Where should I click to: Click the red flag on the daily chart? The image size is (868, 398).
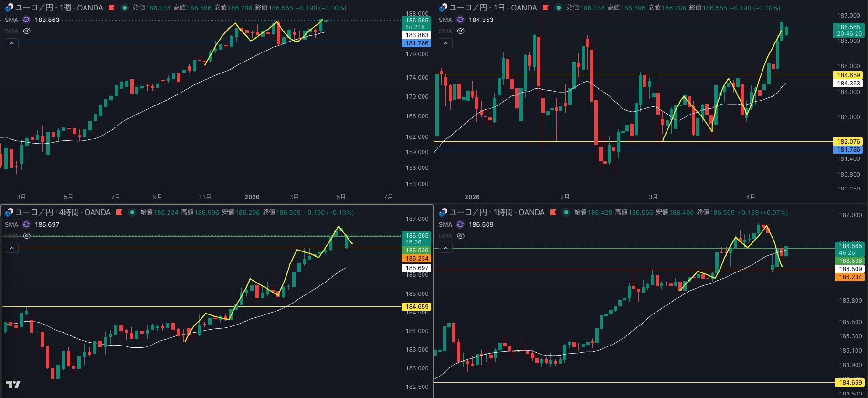(546, 8)
